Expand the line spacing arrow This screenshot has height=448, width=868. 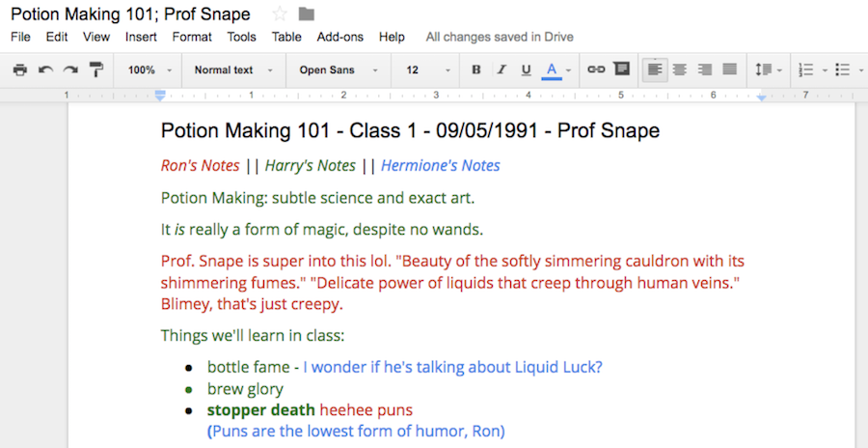[x=779, y=70]
